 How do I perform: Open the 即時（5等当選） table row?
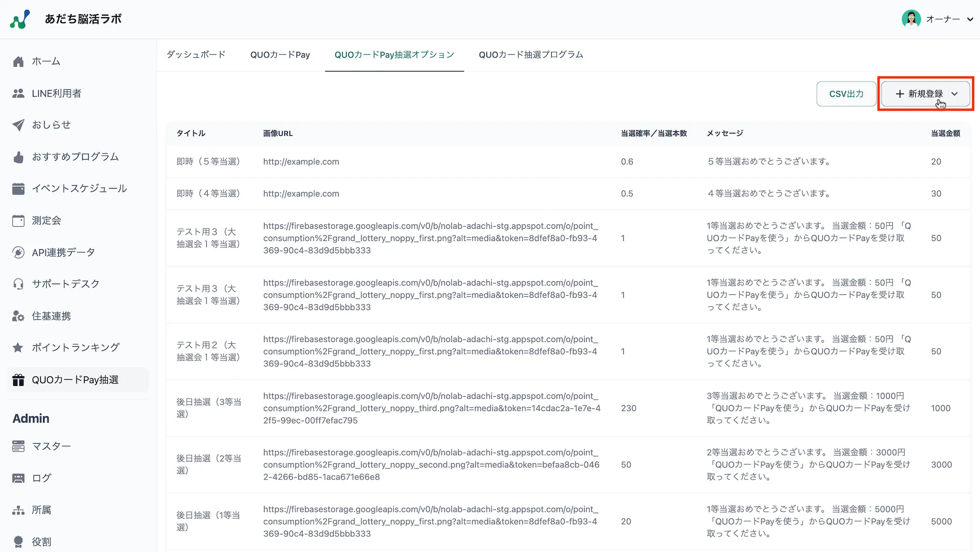208,162
